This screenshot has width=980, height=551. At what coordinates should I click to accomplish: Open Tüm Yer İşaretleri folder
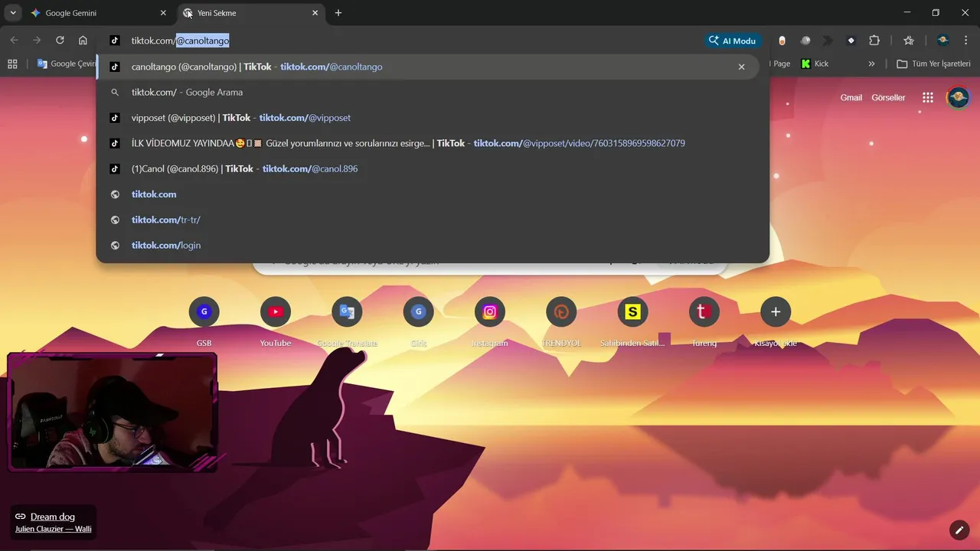point(933,64)
